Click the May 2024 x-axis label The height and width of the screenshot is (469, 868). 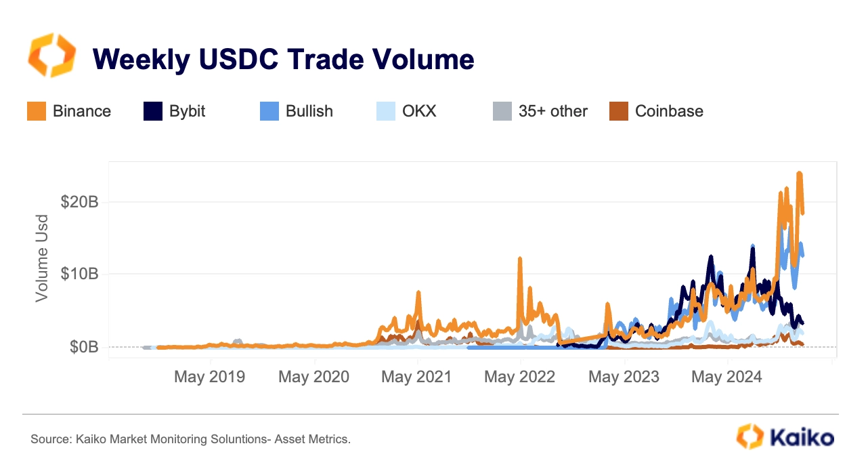726,377
